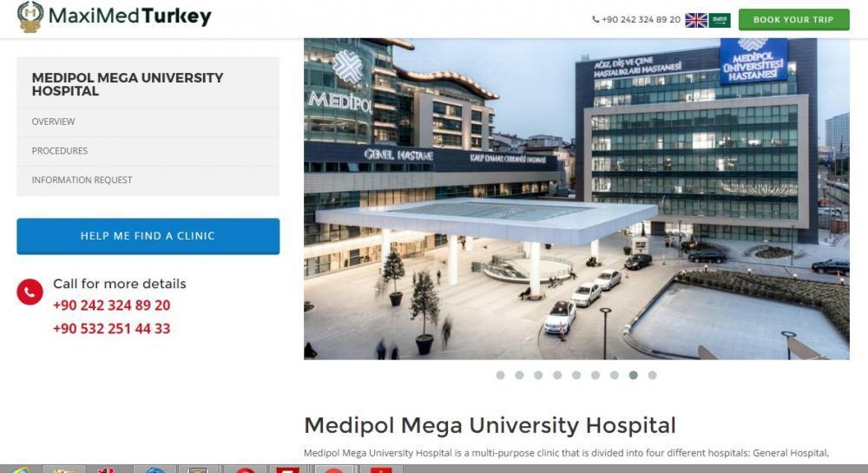Click the MaxiMed Turkey logo emblem

click(x=30, y=16)
